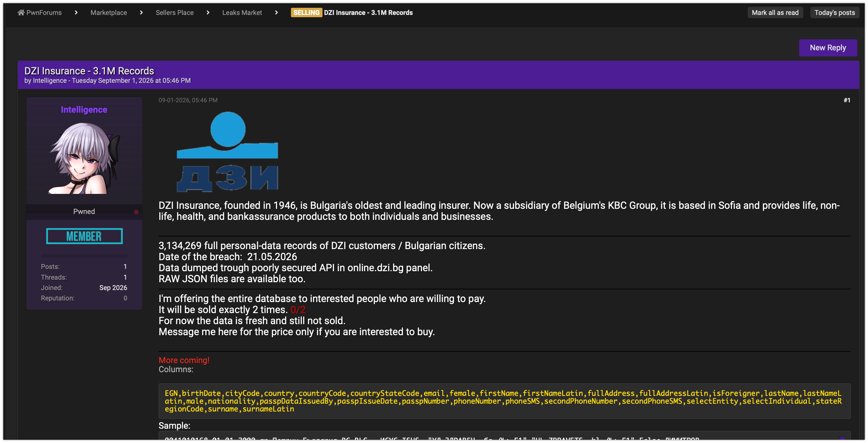Click the Joined Sep 2026 value
This screenshot has height=443, width=868.
[x=113, y=288]
